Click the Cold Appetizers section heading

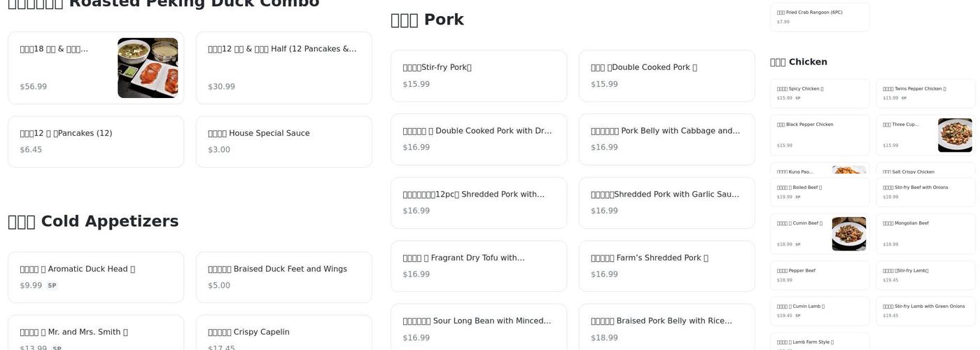coord(93,221)
